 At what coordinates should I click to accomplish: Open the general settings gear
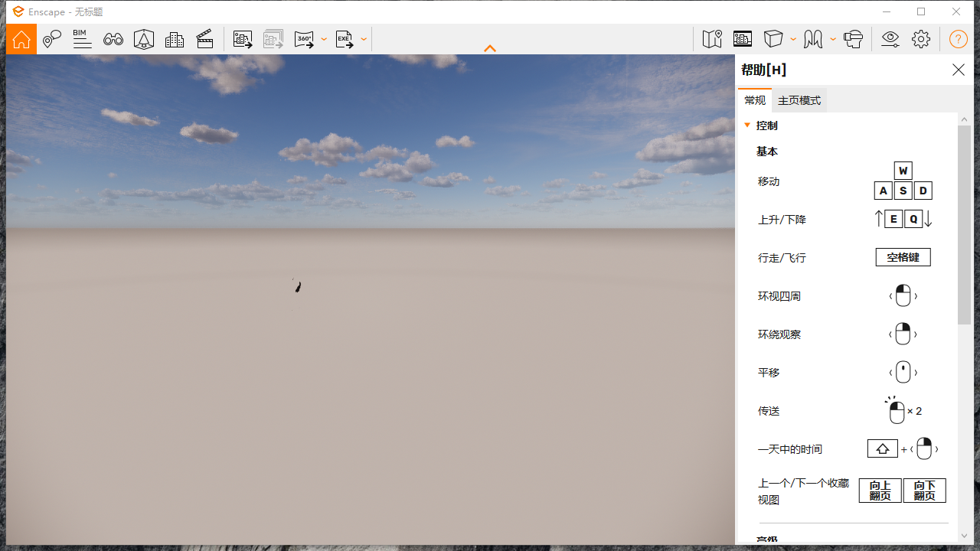pos(921,38)
